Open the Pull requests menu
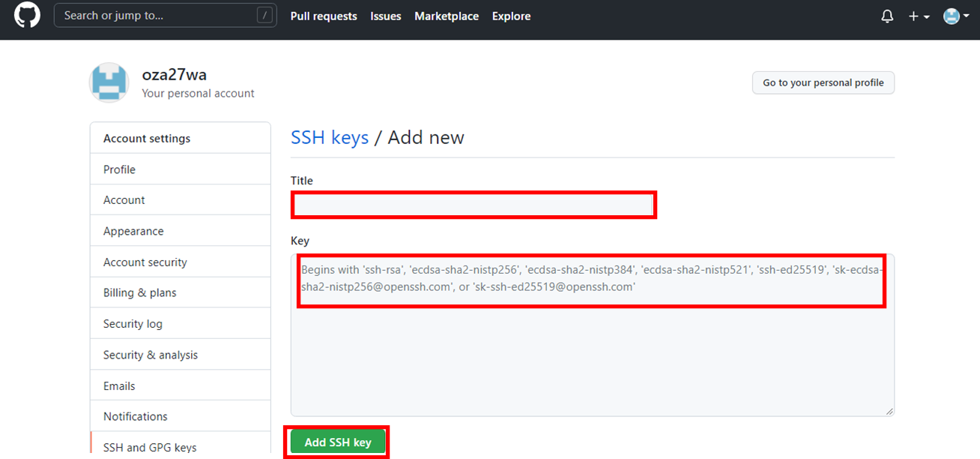The height and width of the screenshot is (459, 980). point(324,16)
